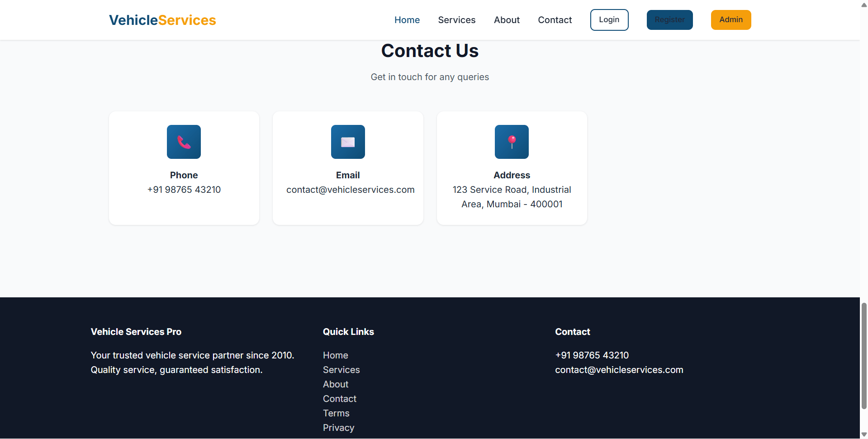The height and width of the screenshot is (439, 868).
Task: Click the Register button
Action: pyautogui.click(x=670, y=20)
